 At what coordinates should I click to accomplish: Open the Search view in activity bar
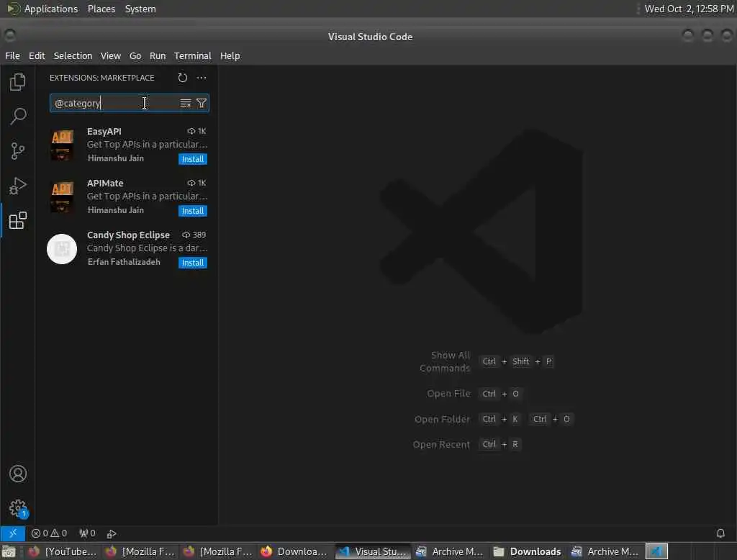[x=17, y=116]
